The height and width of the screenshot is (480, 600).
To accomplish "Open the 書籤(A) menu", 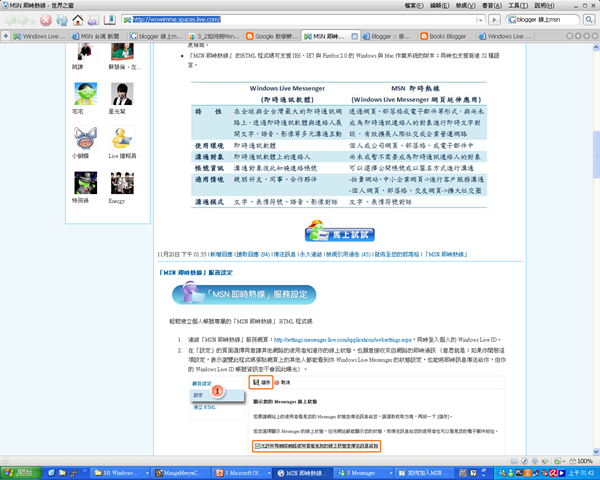I will (492, 5).
